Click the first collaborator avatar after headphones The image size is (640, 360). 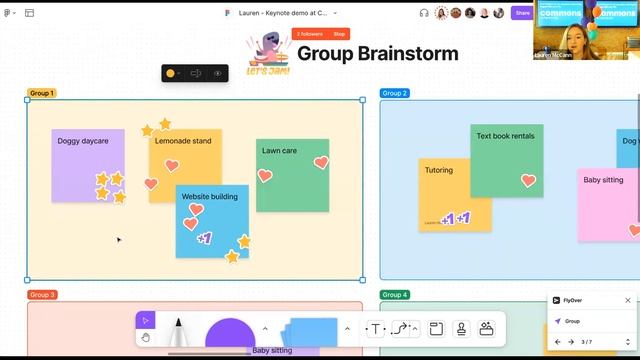tap(441, 13)
